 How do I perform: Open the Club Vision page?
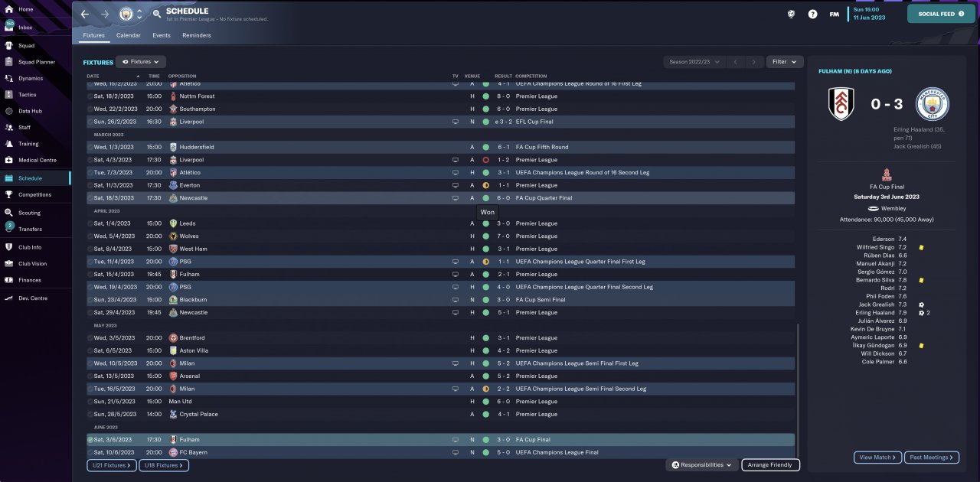point(34,263)
